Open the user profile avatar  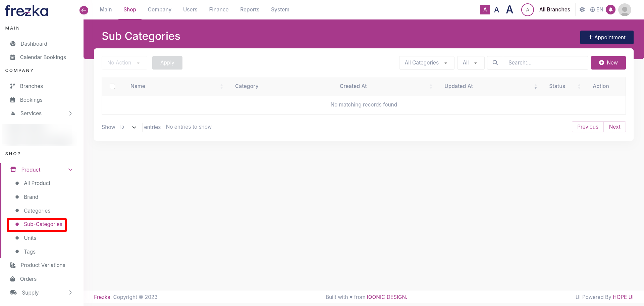pos(625,10)
